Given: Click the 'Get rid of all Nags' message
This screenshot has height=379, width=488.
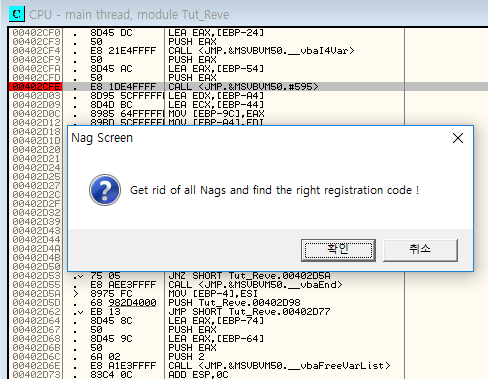Looking at the screenshot, I should pyautogui.click(x=274, y=190).
